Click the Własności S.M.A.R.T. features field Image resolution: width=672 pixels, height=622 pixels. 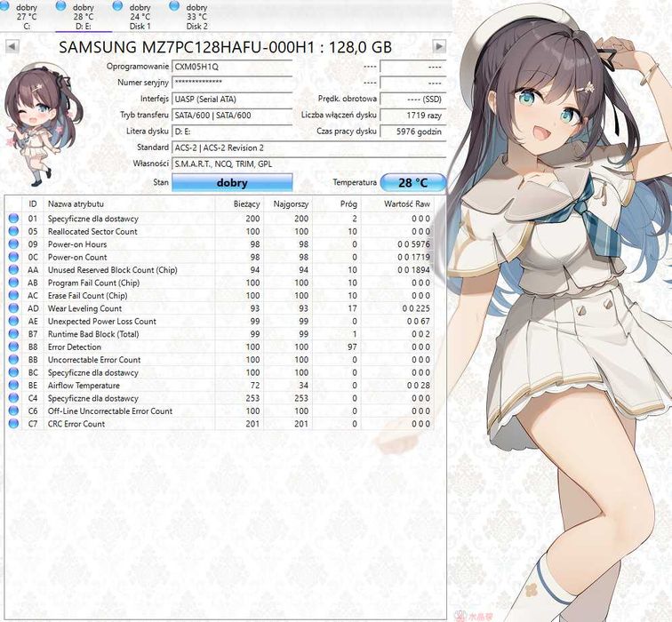[x=308, y=163]
